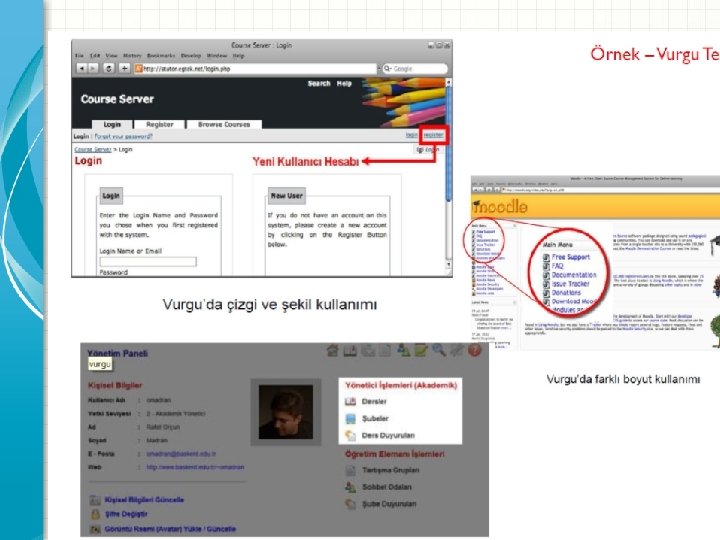Click the Tartışma Grupları icon
Image resolution: width=720 pixels, height=540 pixels.
click(350, 470)
